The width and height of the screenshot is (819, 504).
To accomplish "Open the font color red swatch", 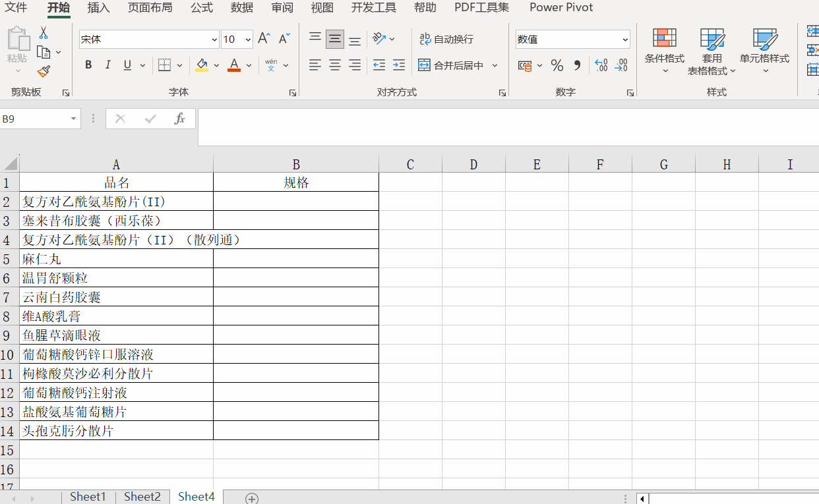I will [x=233, y=65].
